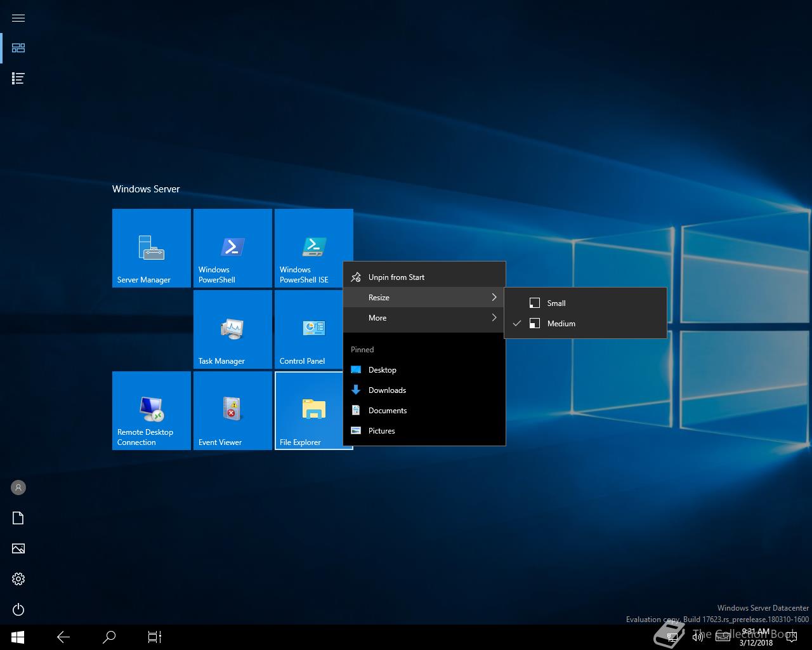
Task: Open pinned Documents folder
Action: (424, 411)
